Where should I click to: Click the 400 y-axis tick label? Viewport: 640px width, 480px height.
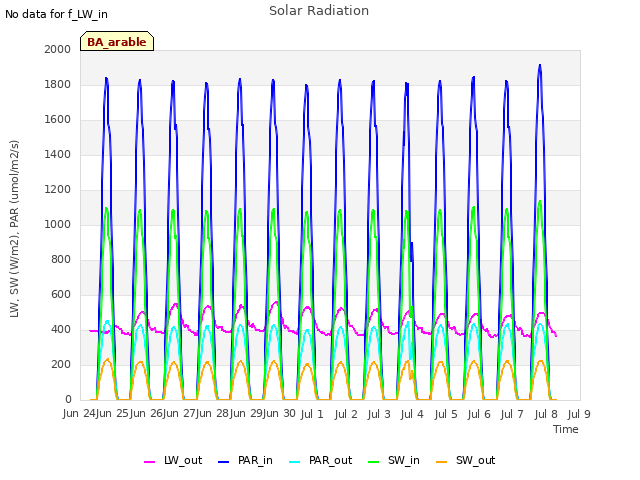[61, 329]
